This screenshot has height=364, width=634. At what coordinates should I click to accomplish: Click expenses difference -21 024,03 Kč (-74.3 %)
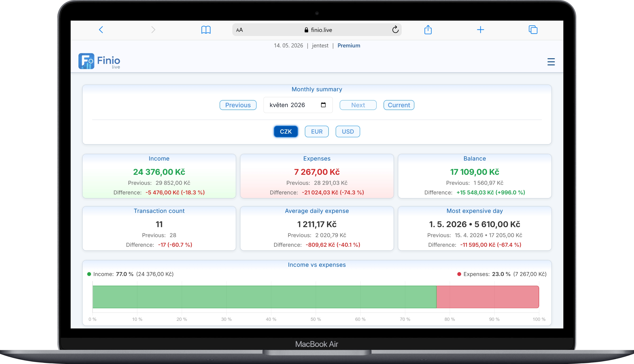point(333,192)
